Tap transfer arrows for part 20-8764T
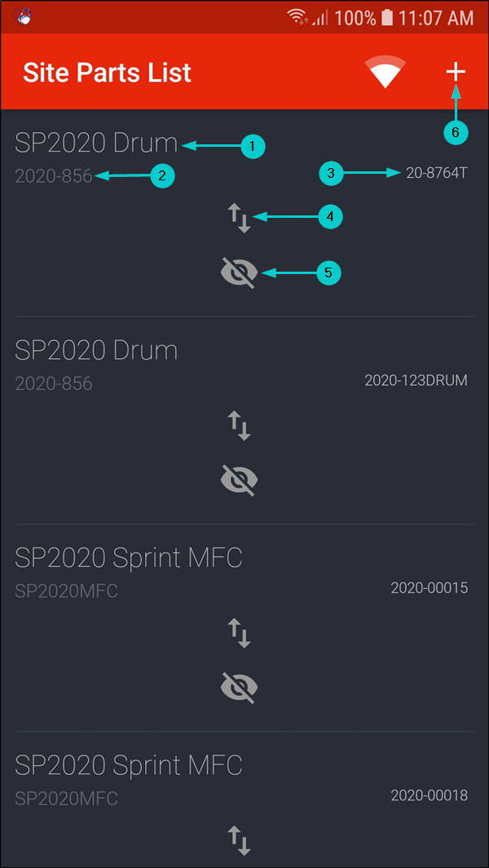Screen dimensions: 489x868 point(239,218)
